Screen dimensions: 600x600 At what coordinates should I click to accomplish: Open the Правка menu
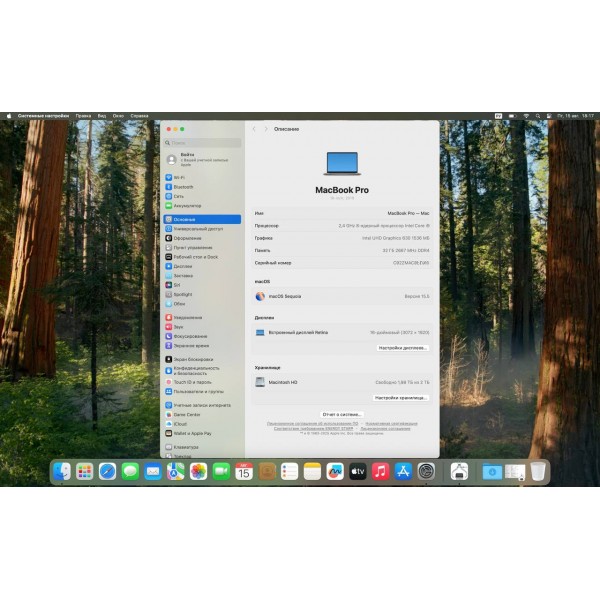click(83, 116)
